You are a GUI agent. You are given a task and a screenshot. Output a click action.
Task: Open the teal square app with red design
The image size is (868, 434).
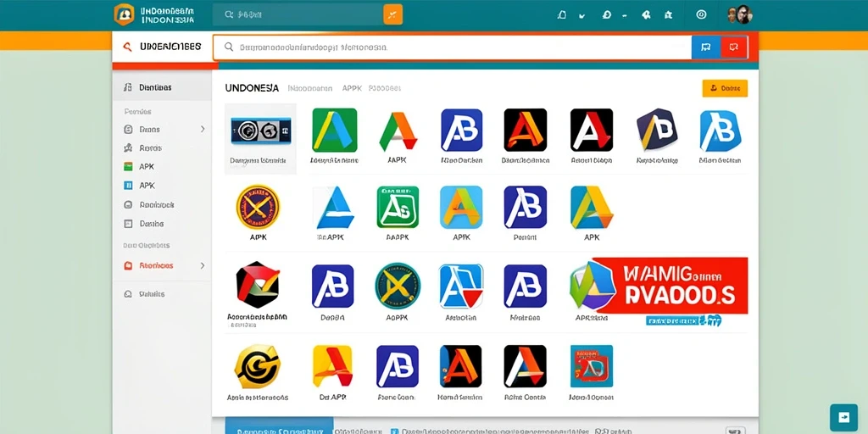point(592,366)
